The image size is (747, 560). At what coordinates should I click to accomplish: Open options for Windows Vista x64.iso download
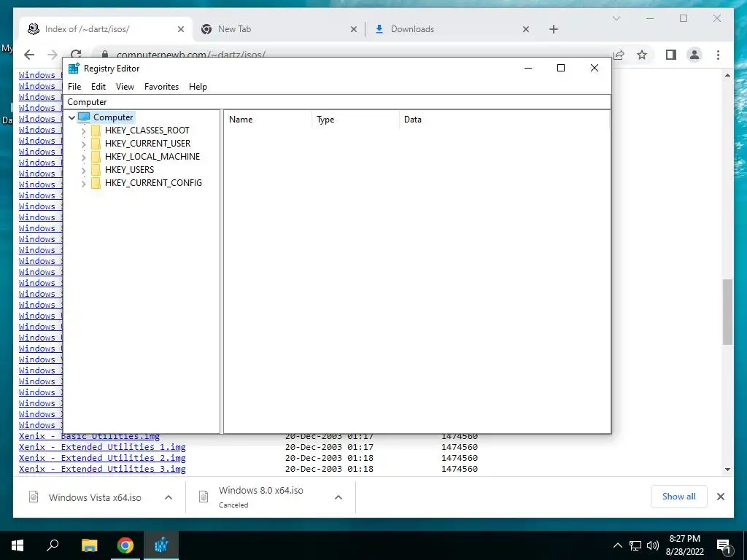point(169,497)
